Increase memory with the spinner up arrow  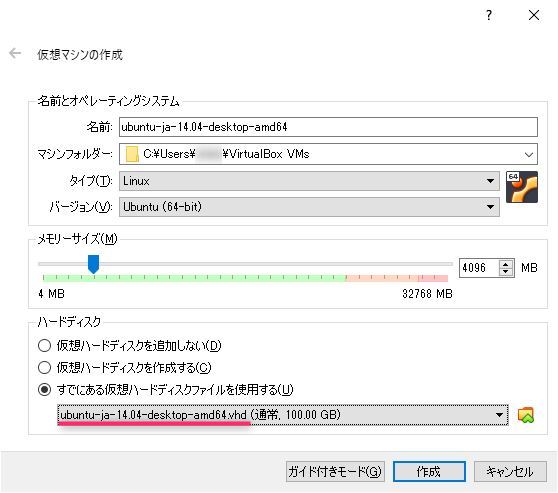pos(506,264)
